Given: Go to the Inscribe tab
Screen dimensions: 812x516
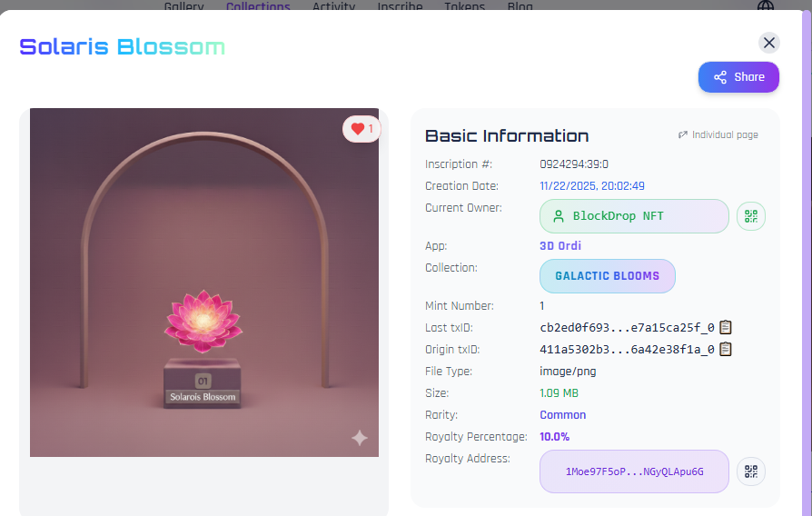Looking at the screenshot, I should tap(400, 6).
